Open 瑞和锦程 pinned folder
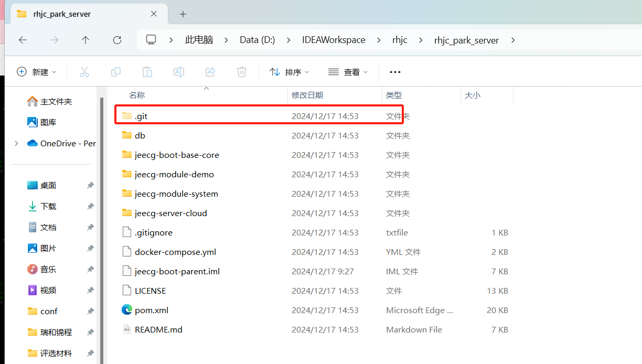Screen dimensions: 642x364 pyautogui.click(x=49, y=332)
